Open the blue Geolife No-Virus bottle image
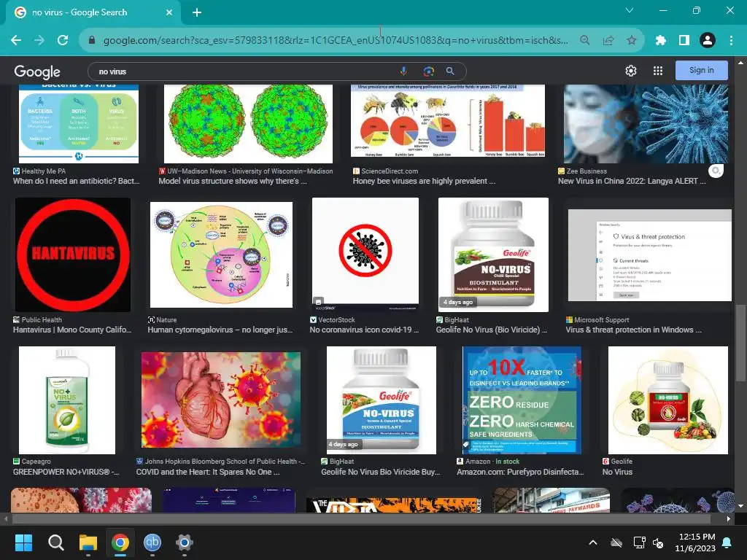The height and width of the screenshot is (560, 747). click(381, 400)
